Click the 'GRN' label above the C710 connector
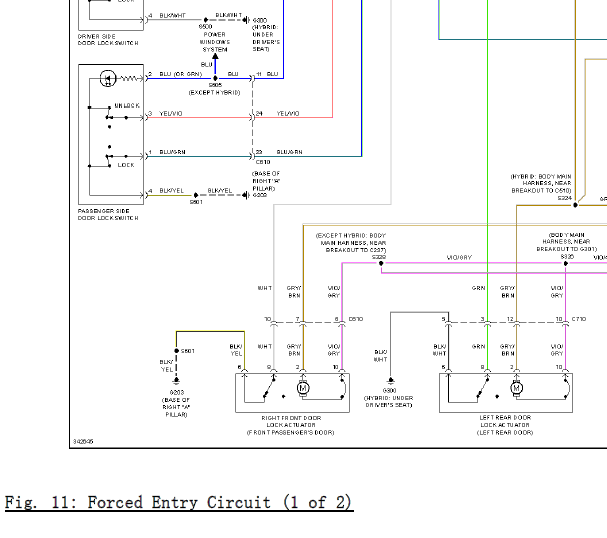607x538 pixels. (x=478, y=288)
